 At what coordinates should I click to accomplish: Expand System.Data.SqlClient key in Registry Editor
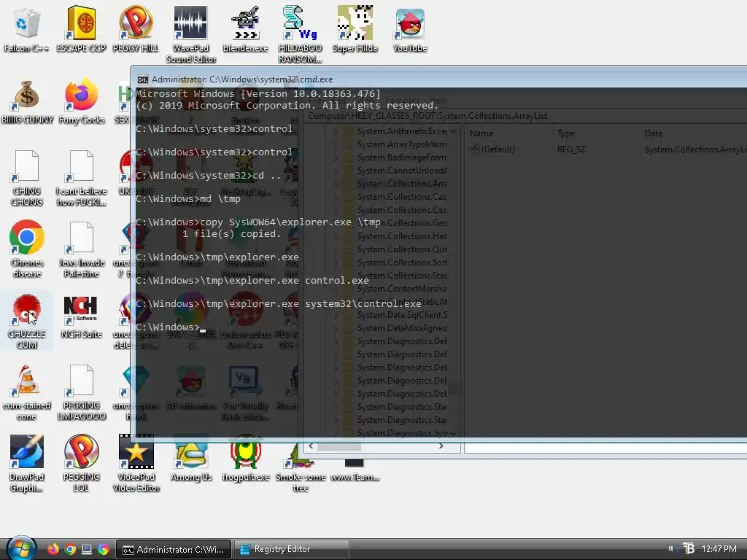(336, 315)
